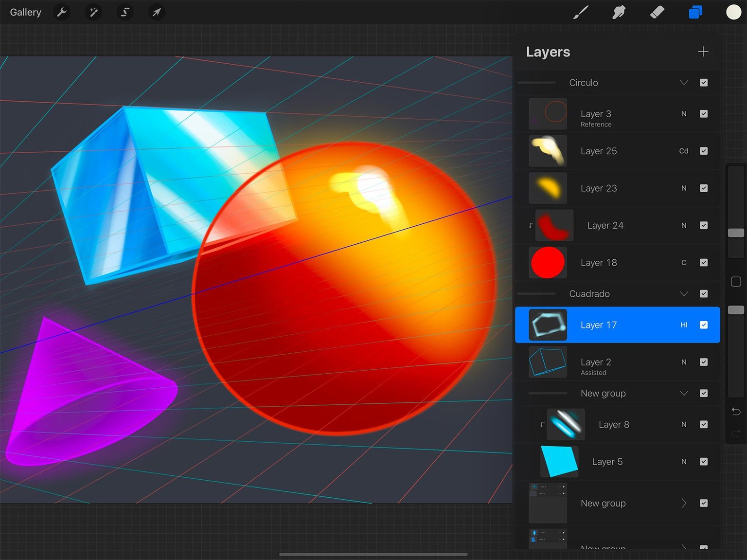
Task: Toggle visibility of collapsed New group
Action: tap(704, 503)
